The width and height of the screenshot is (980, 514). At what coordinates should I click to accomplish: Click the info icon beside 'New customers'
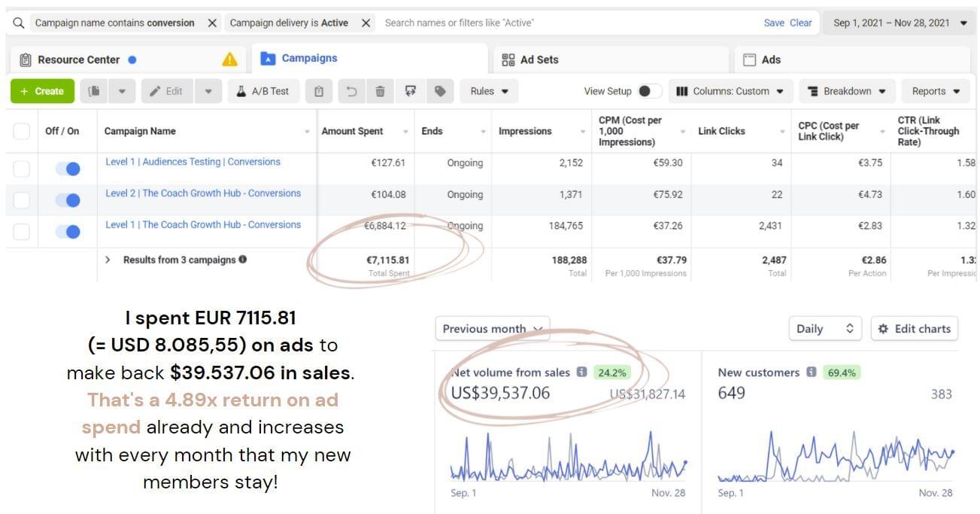[812, 372]
